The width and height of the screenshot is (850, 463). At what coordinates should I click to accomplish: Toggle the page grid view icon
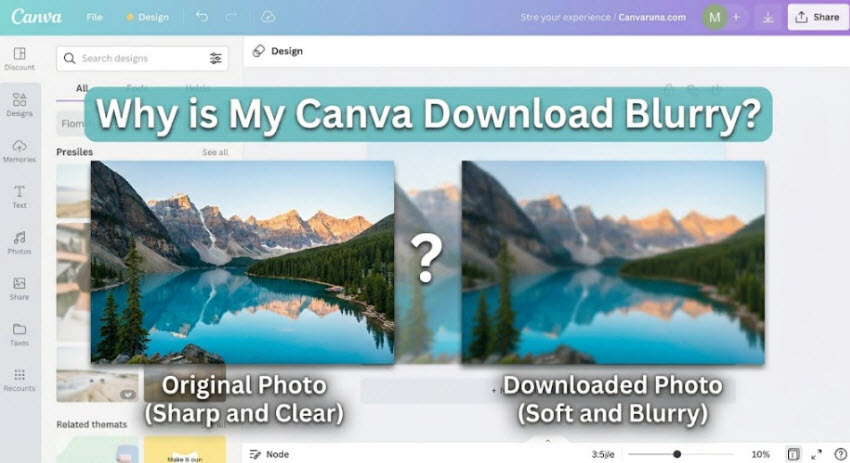(793, 454)
